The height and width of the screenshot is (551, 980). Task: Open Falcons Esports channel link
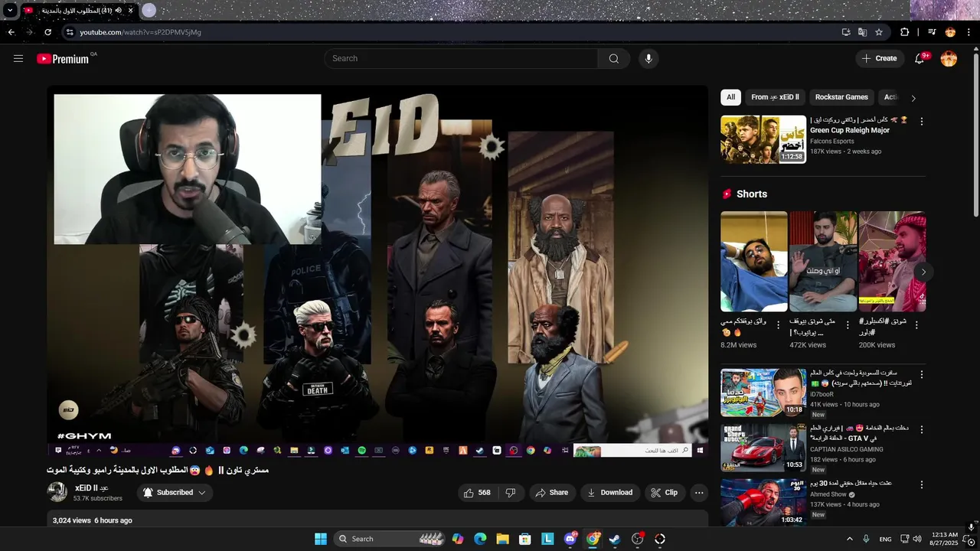pos(832,141)
